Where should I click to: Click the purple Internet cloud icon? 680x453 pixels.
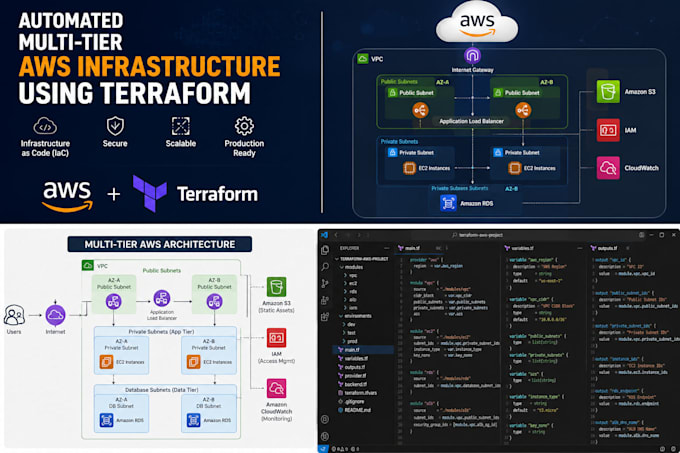click(x=56, y=316)
